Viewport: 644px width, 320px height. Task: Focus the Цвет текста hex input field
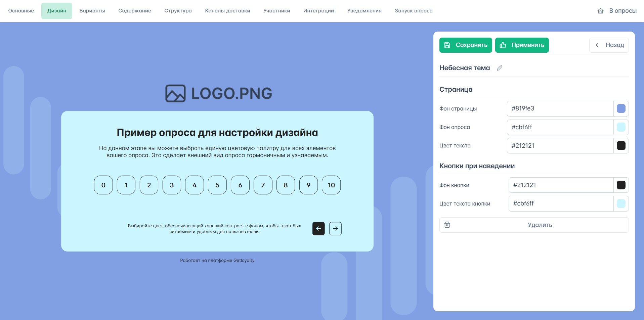pos(560,146)
